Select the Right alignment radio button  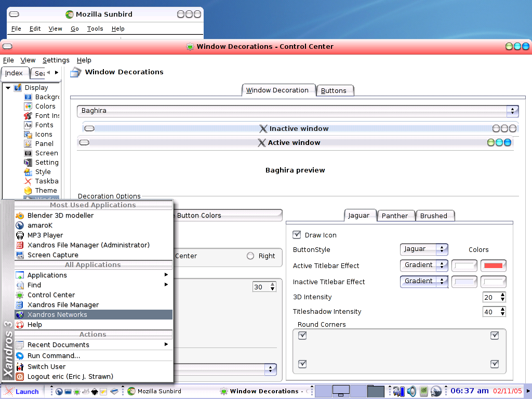250,256
